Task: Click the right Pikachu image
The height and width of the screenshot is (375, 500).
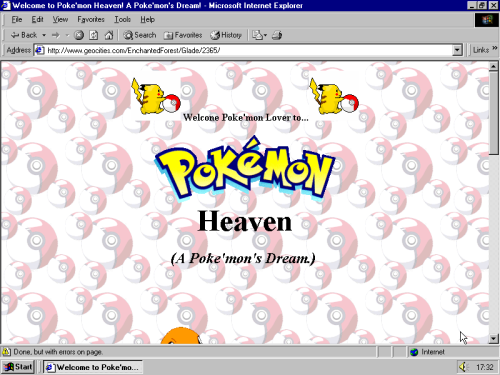Action: pos(334,96)
